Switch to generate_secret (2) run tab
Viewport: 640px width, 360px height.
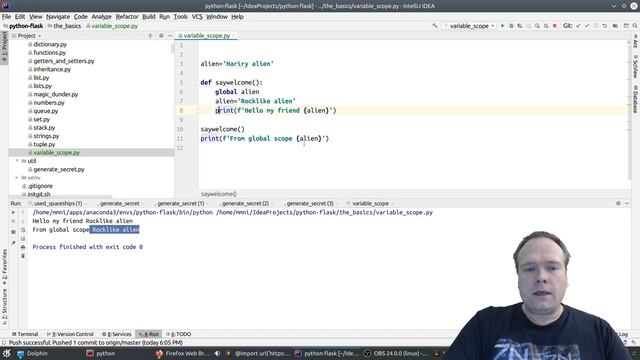point(245,203)
